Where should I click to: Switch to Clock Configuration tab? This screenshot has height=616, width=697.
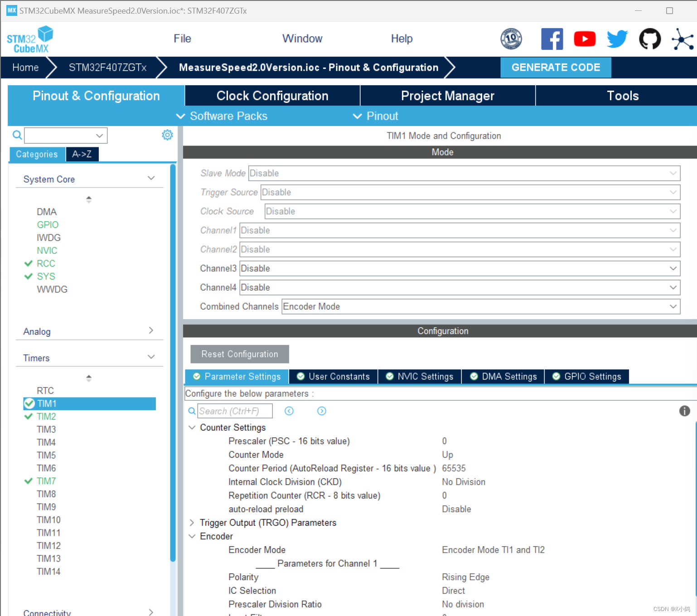272,96
